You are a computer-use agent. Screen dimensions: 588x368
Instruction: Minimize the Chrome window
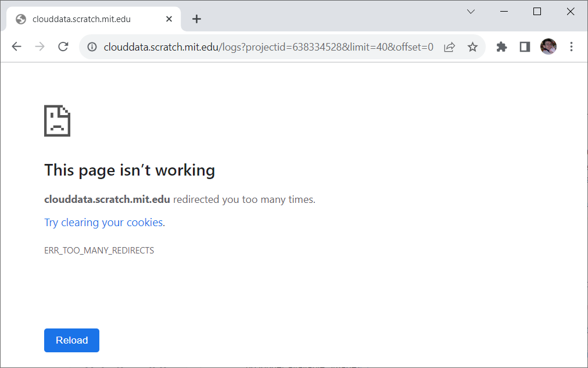504,12
